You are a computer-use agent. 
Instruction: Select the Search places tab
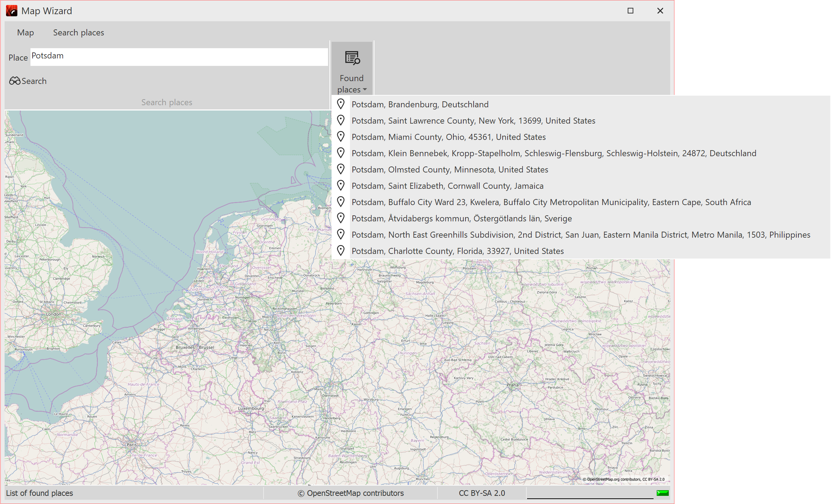coord(78,32)
